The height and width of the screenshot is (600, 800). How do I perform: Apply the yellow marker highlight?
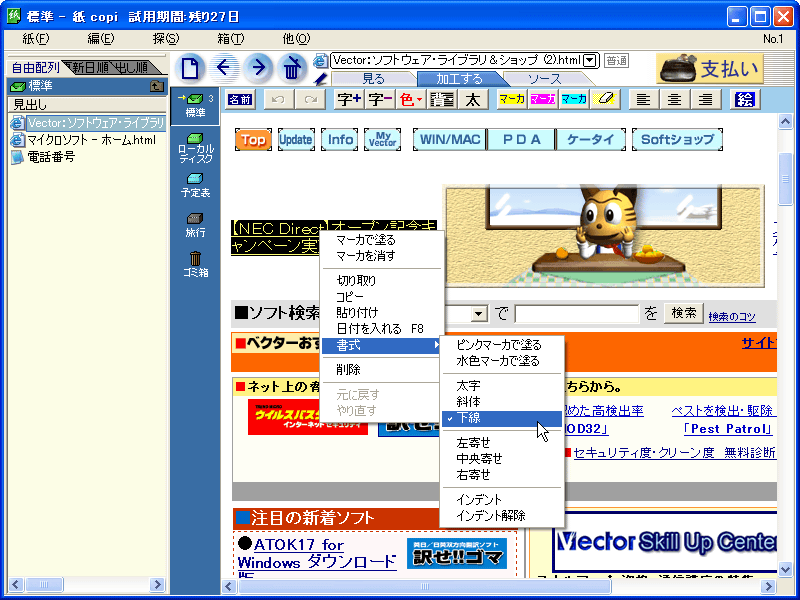coord(512,99)
